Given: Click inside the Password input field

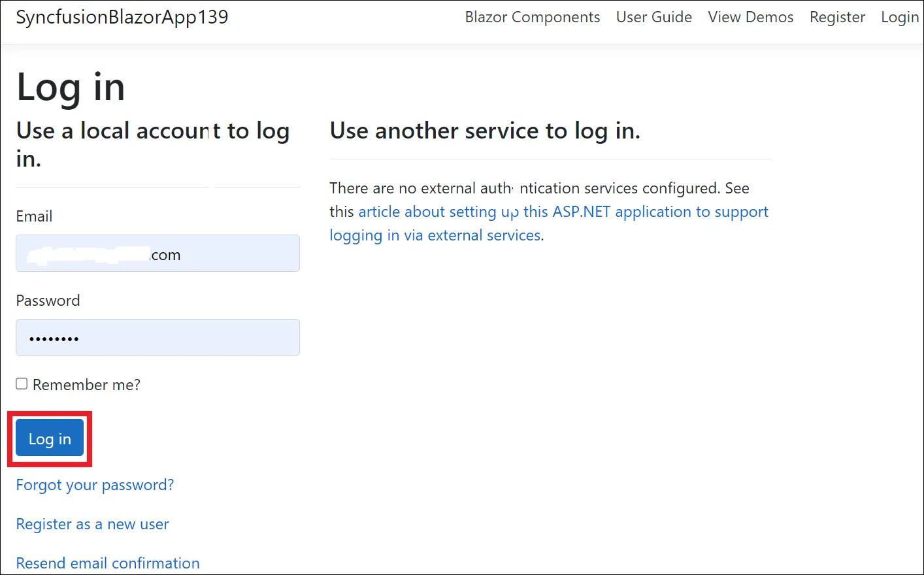Looking at the screenshot, I should (157, 337).
